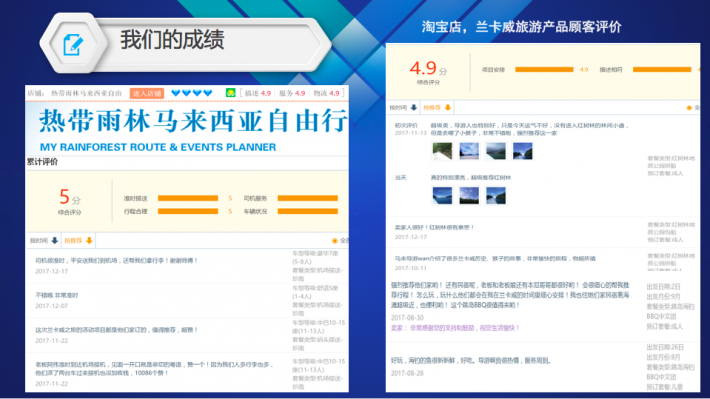This screenshot has height=399, width=710.
Task: Click the 司机服务 orange rating bar
Action: click(308, 198)
